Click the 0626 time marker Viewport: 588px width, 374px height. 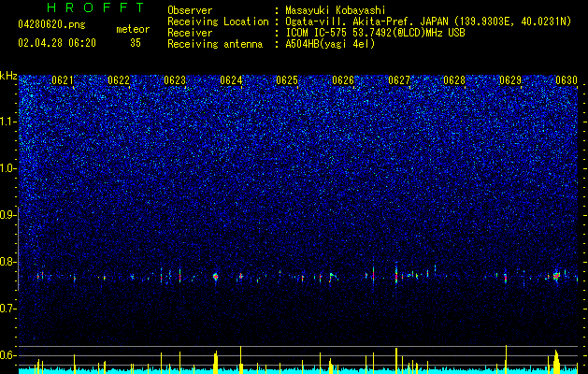[x=343, y=80]
